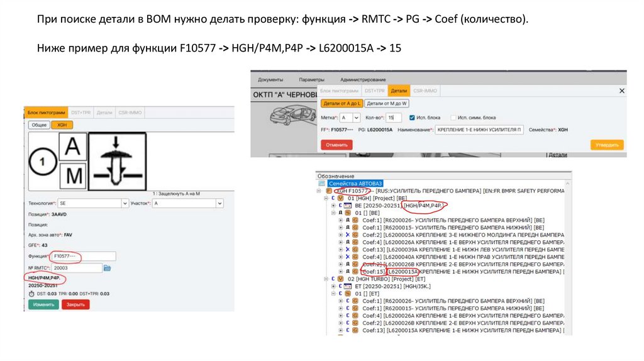Select Блок пиктограмм tab in left panel
Viewport: 644px width, 361px height.
click(46, 113)
